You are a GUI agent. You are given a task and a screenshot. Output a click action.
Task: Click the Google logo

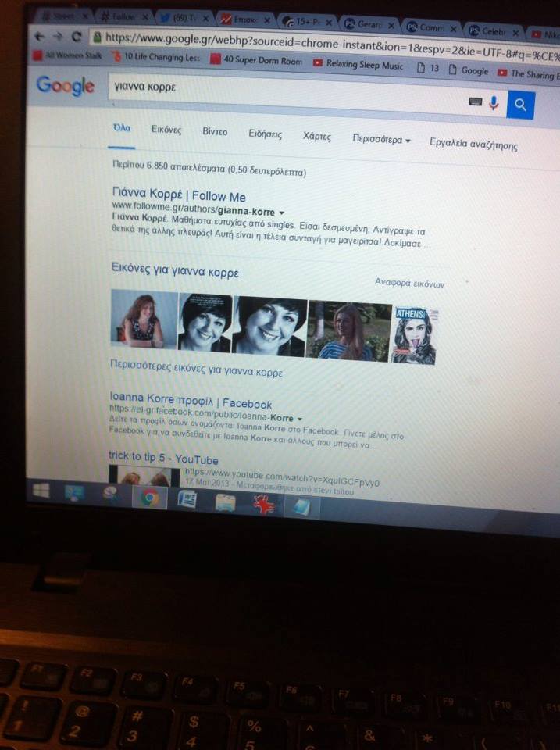[x=65, y=86]
